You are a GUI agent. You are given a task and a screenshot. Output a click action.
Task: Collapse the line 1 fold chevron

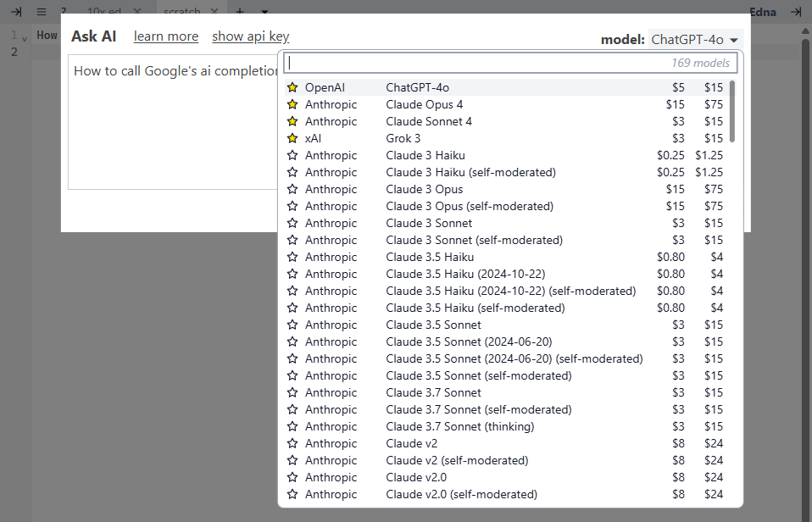click(x=25, y=38)
